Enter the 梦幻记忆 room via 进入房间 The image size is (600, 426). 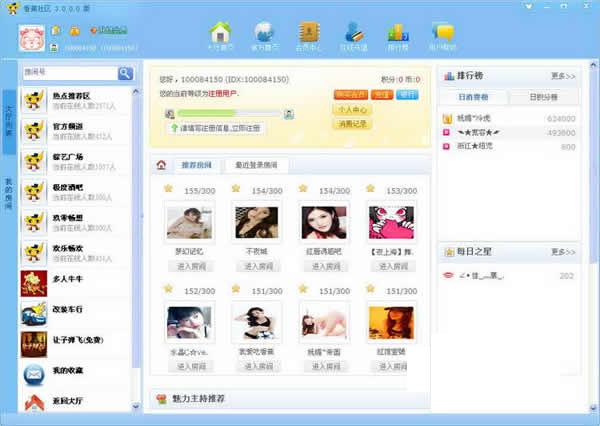point(191,266)
